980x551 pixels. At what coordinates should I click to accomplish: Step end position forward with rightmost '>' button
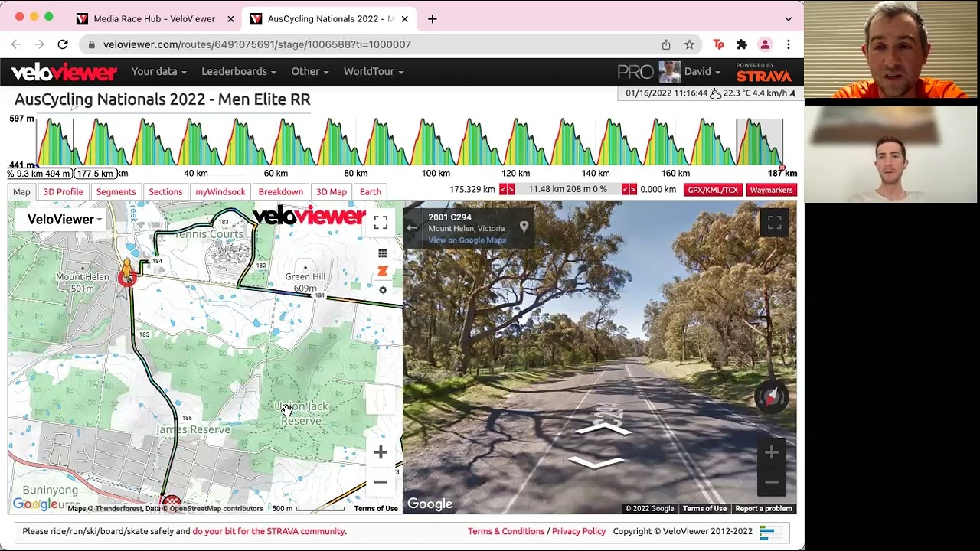point(633,190)
